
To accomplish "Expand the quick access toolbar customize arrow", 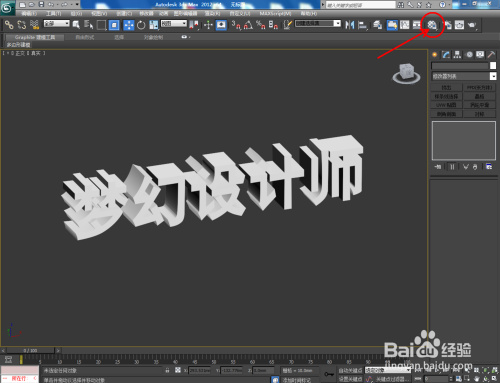I will tap(77, 5).
